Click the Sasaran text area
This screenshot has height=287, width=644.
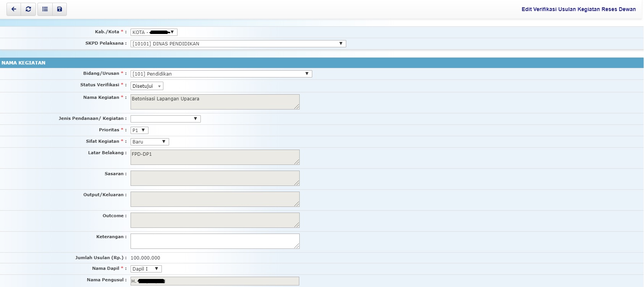point(215,178)
